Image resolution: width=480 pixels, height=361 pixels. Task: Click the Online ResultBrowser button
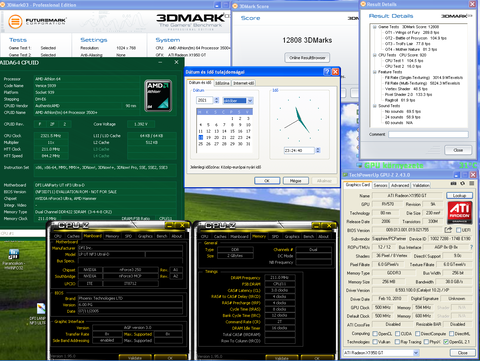coord(307,58)
